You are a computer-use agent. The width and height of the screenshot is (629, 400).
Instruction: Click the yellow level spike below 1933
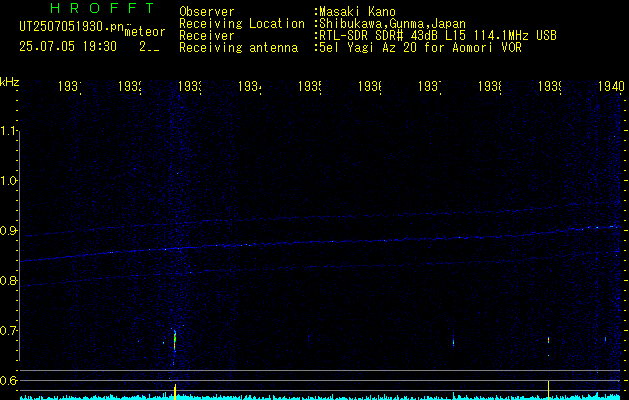coord(175,391)
